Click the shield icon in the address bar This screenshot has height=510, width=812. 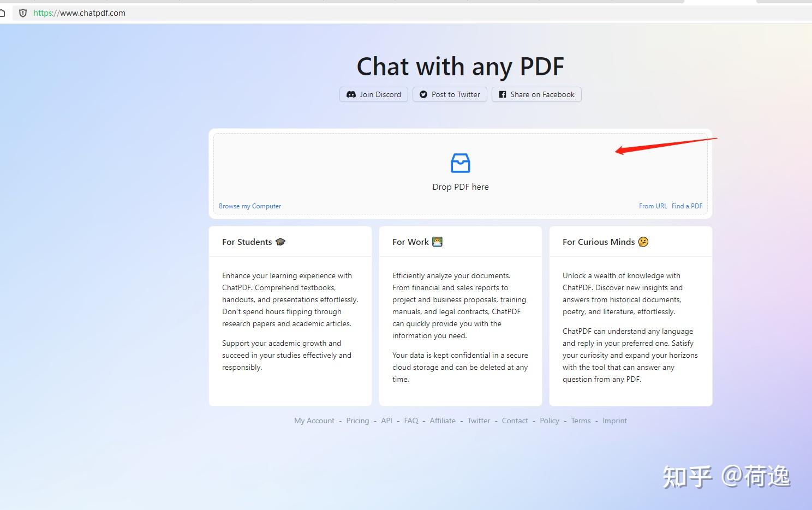coord(22,13)
